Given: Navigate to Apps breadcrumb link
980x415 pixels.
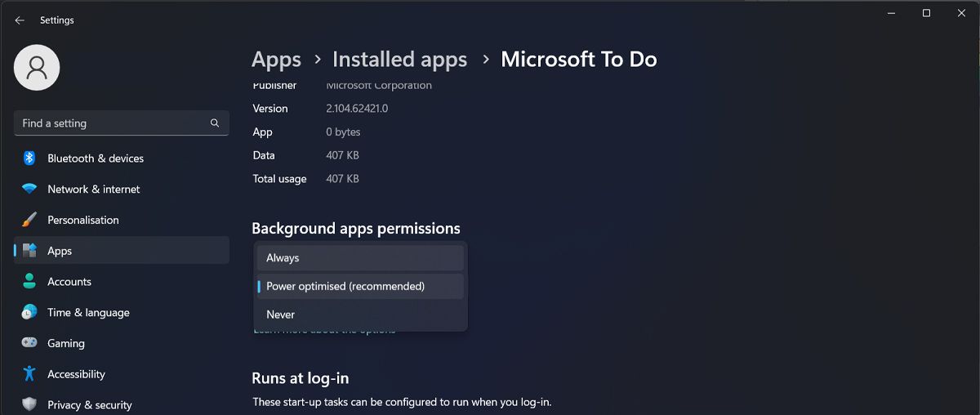Looking at the screenshot, I should [276, 60].
